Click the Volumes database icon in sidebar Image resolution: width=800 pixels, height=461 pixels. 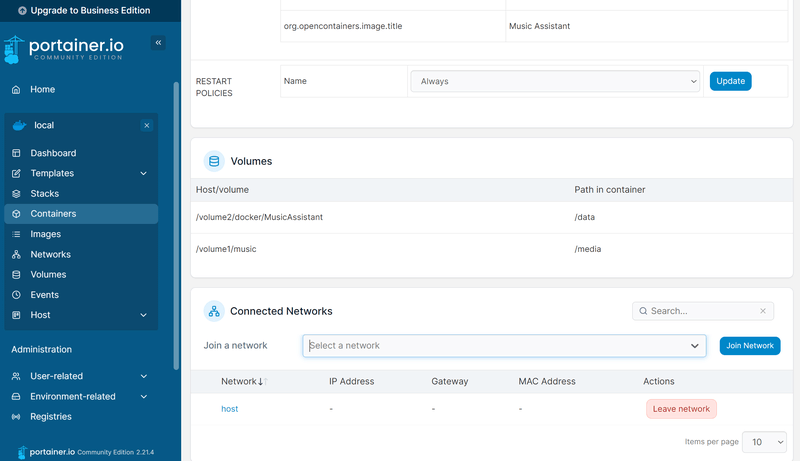pos(16,274)
